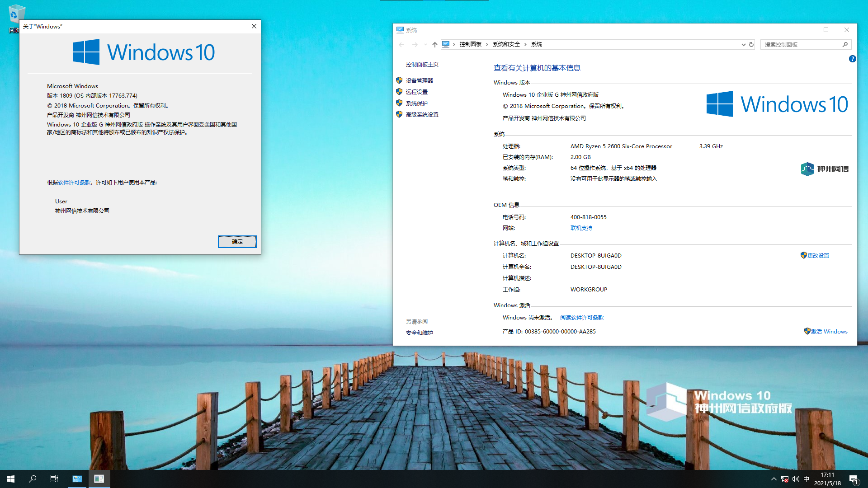Click the search magnifier icon

(845, 44)
